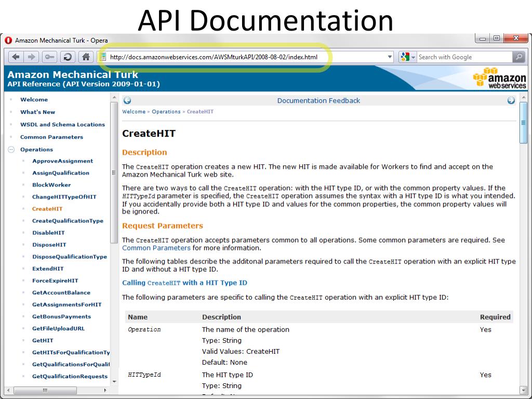
Task: Click the Operation parameter name cell
Action: (144, 330)
